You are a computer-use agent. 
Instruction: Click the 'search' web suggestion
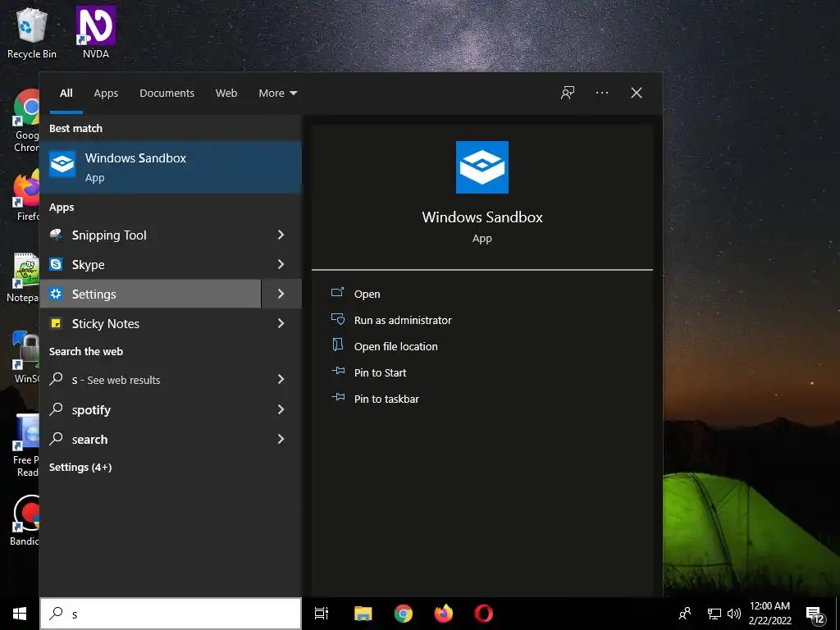151,440
